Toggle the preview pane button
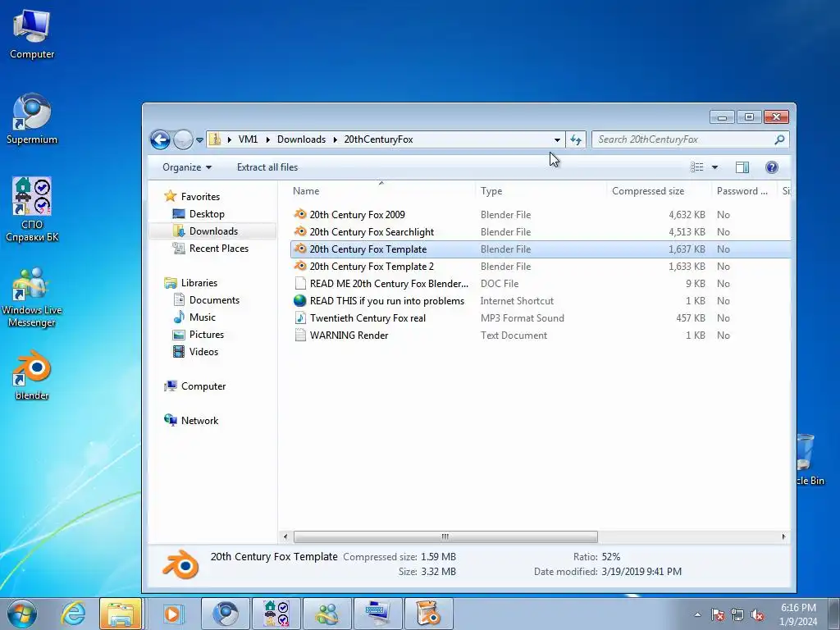The image size is (840, 630). click(x=742, y=167)
